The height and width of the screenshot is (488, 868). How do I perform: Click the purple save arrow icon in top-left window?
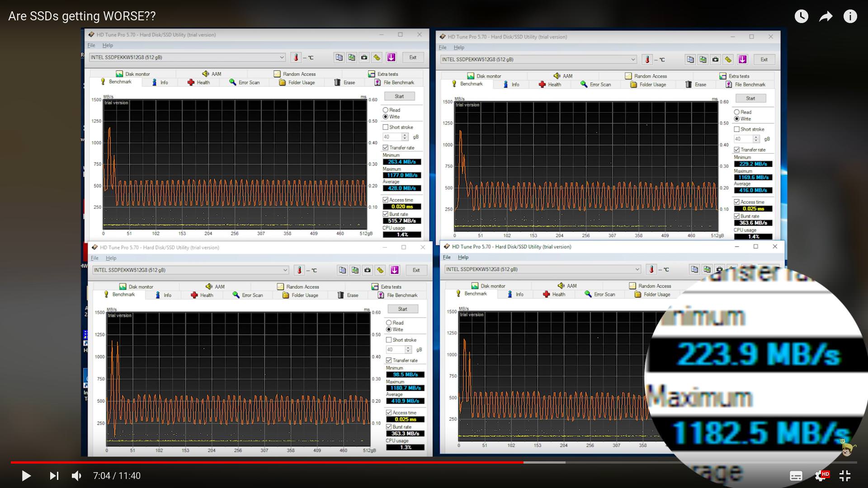pyautogui.click(x=391, y=57)
